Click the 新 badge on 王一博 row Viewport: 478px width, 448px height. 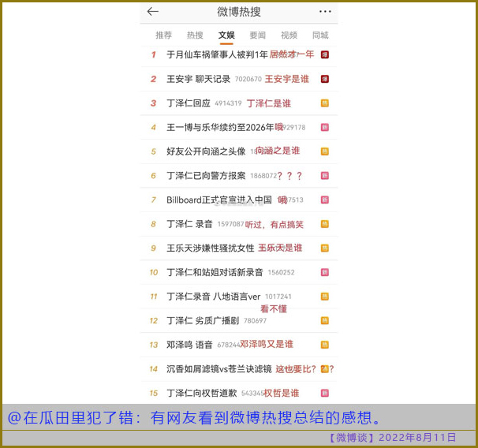coord(325,127)
